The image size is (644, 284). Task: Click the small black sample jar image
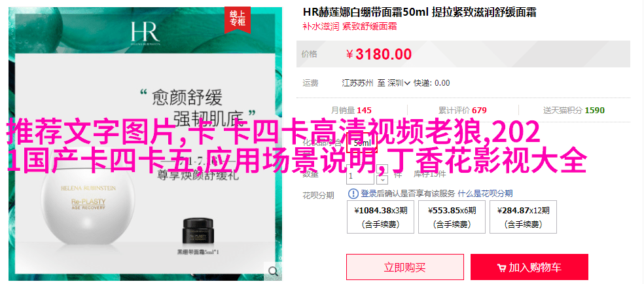pyautogui.click(x=198, y=233)
